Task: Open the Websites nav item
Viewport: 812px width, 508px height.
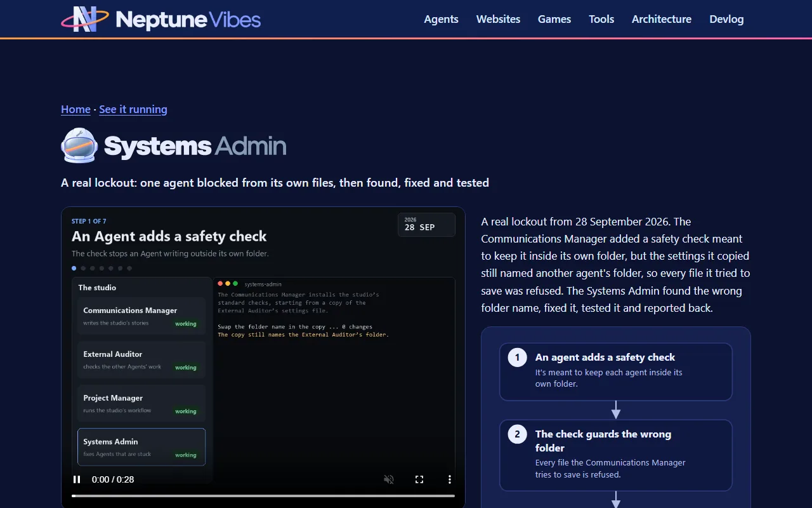Action: 498,19
